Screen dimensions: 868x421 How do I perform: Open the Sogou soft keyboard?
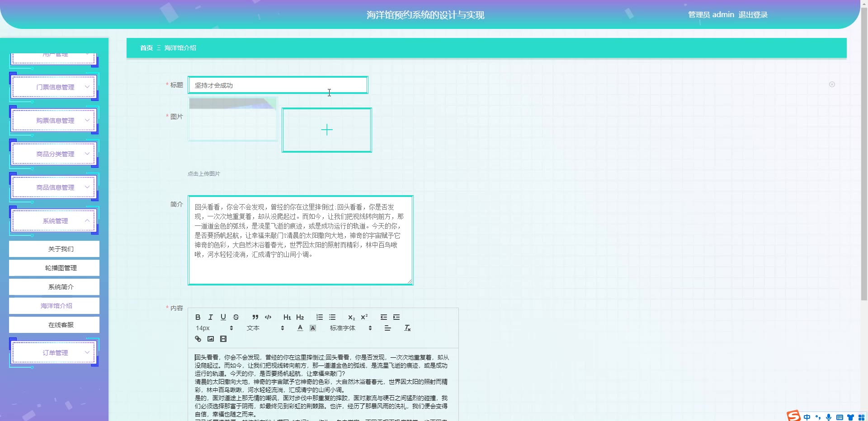(x=840, y=417)
